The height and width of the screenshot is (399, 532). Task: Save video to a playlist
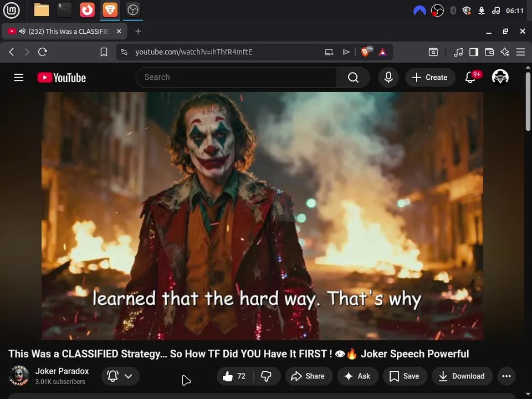click(x=405, y=376)
